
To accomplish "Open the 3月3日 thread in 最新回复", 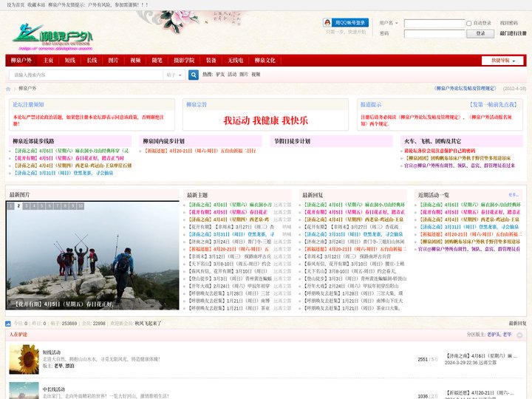I will pos(355,279).
